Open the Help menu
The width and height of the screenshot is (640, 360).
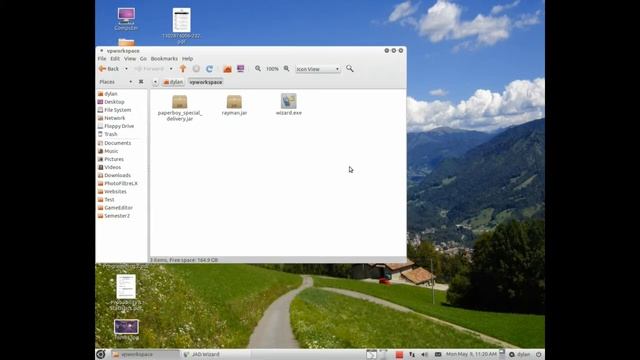(x=187, y=59)
